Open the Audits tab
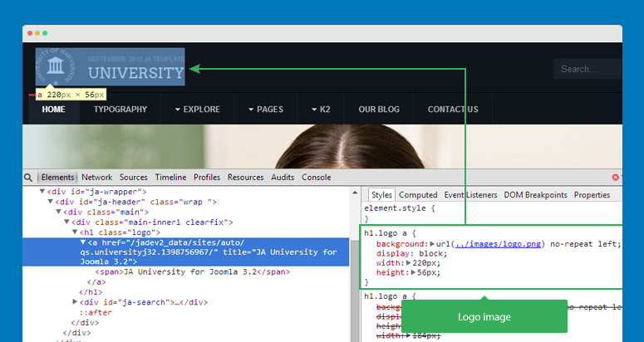The height and width of the screenshot is (342, 644). coord(283,177)
